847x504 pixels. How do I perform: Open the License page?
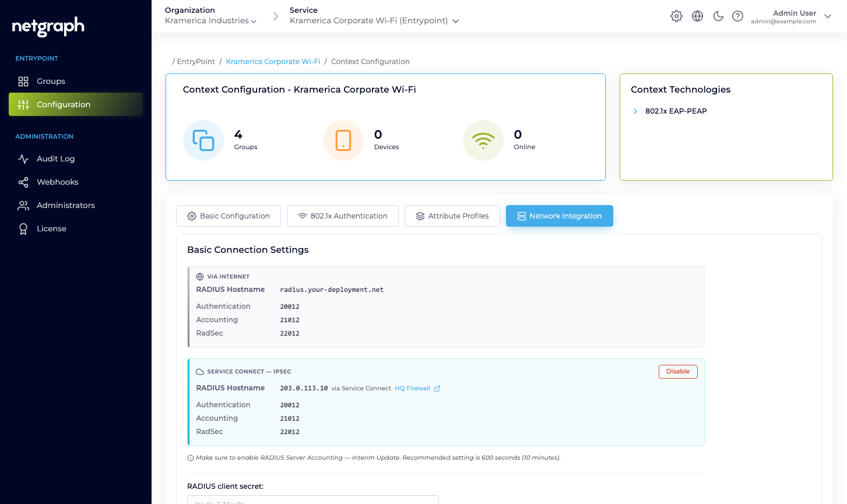[x=76, y=228]
